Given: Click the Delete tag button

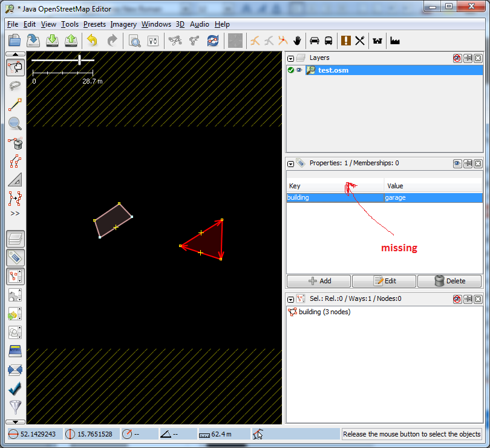Looking at the screenshot, I should pyautogui.click(x=449, y=281).
